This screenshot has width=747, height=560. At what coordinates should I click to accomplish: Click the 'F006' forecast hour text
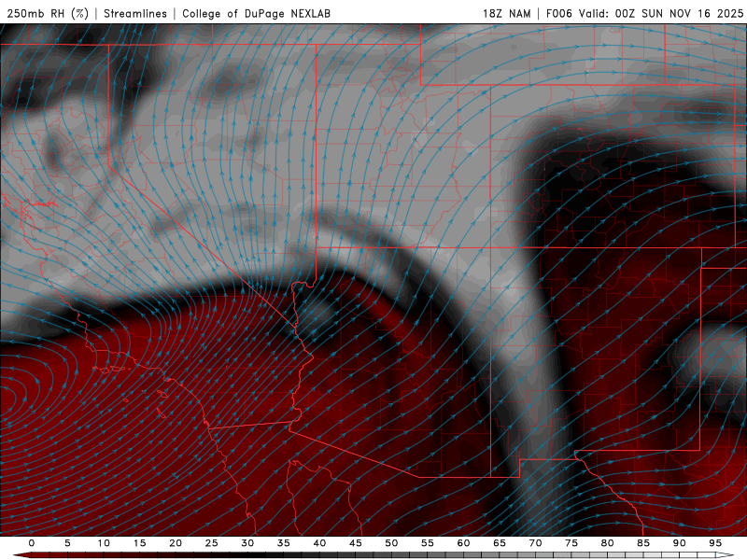[558, 13]
